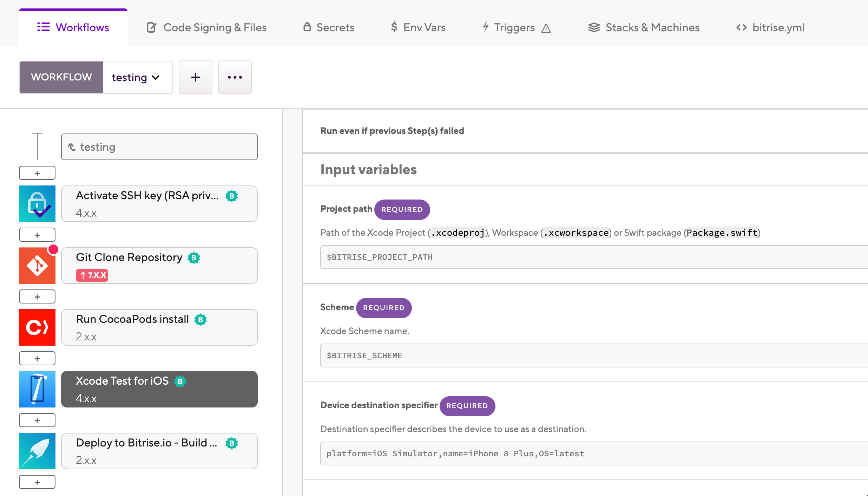Add a step after Git Clone Repository
Screen dimensions: 868x496
[37, 296]
